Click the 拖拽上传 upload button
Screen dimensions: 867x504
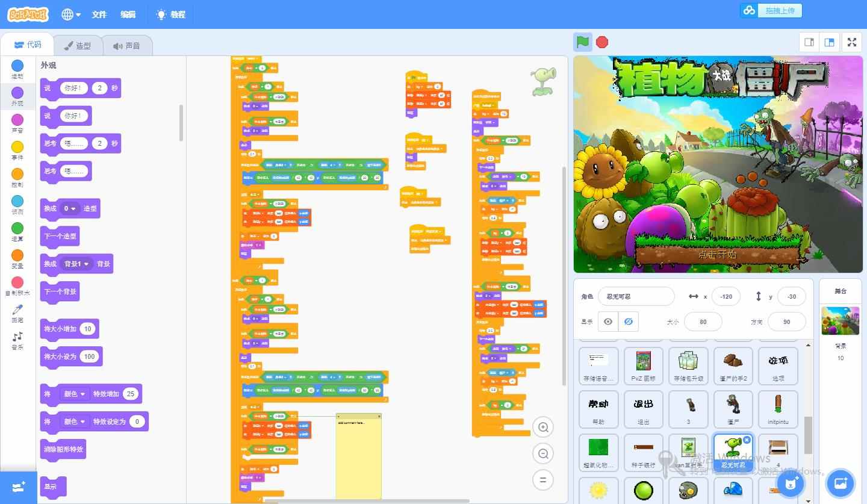pyautogui.click(x=771, y=10)
